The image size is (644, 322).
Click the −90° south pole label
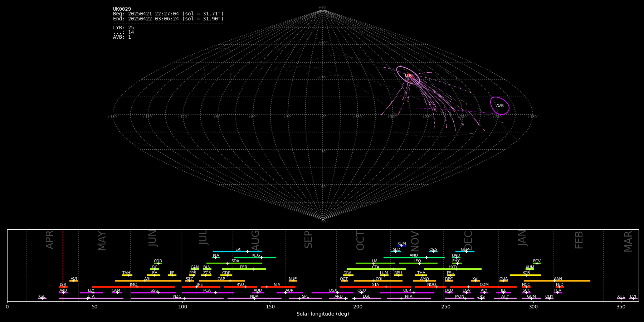click(x=322, y=222)
